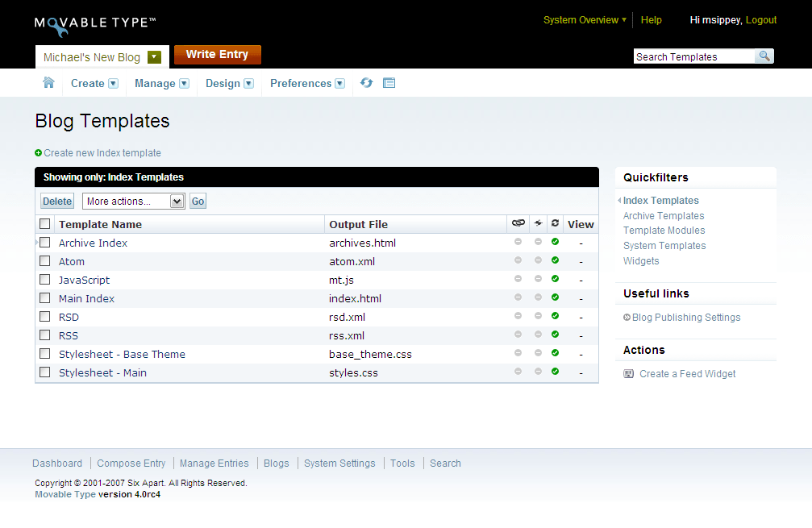Open the view site icon in nav bar

point(389,83)
